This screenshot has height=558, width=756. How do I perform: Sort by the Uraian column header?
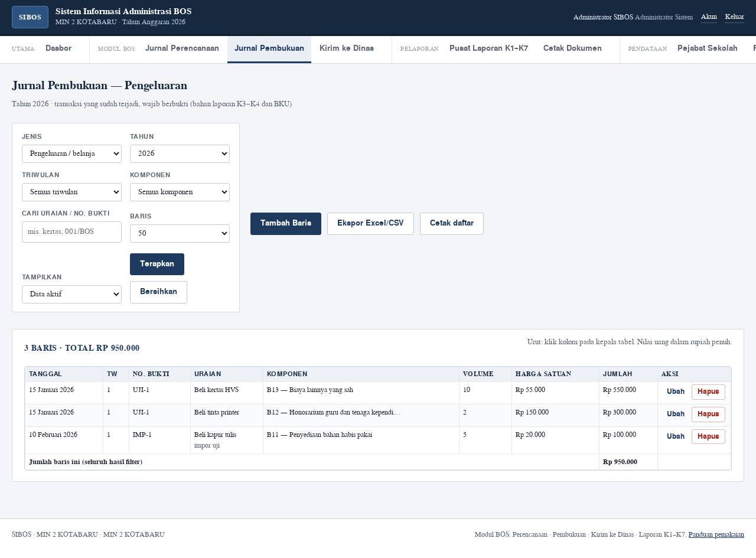227,374
